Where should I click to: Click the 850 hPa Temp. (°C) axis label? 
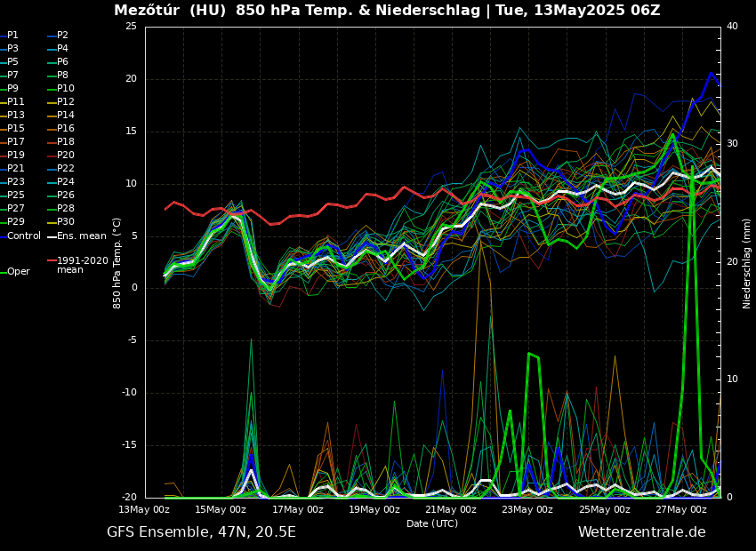tap(117, 263)
